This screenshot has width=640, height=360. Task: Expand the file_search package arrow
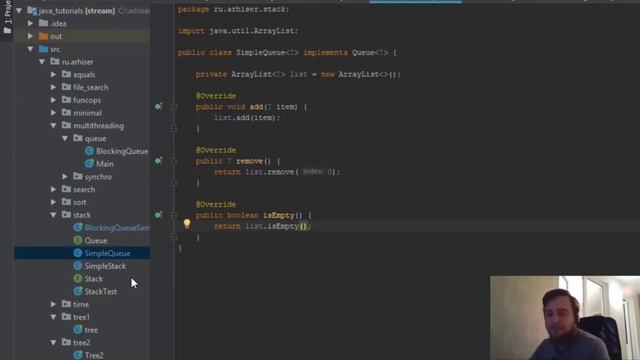point(53,87)
